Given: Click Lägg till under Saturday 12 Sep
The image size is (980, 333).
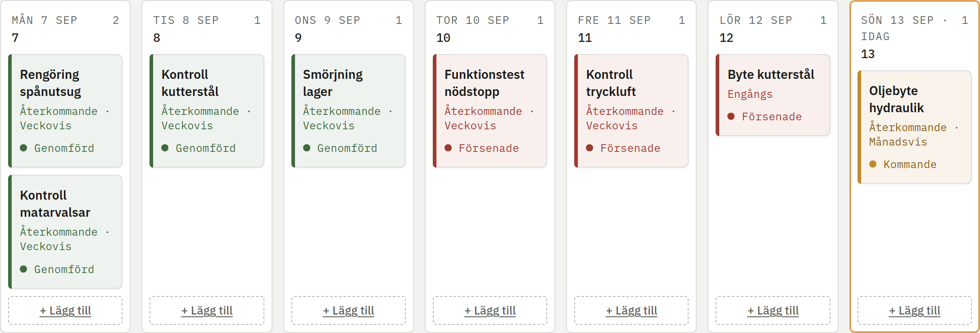Looking at the screenshot, I should click(x=773, y=310).
